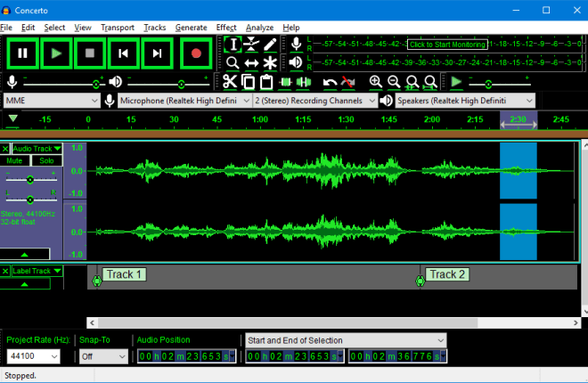Open the Tracks menu

(x=154, y=28)
